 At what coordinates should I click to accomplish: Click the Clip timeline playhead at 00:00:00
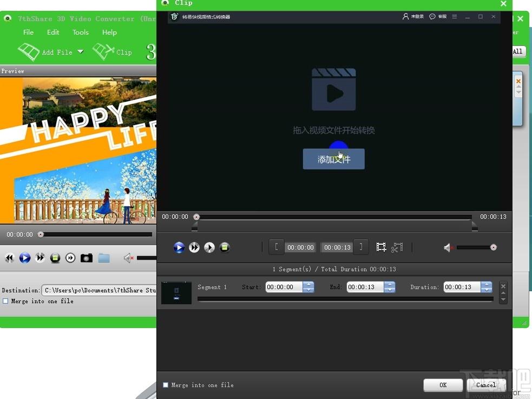pyautogui.click(x=196, y=217)
